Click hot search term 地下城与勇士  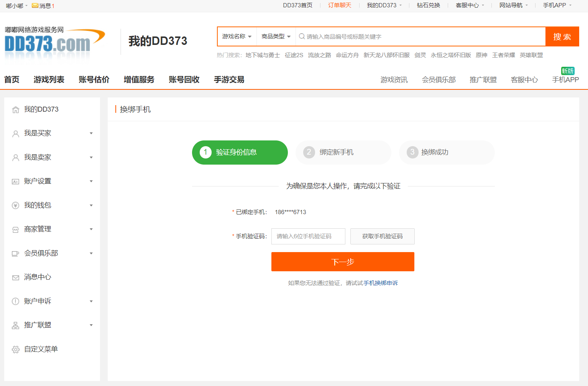pos(263,55)
